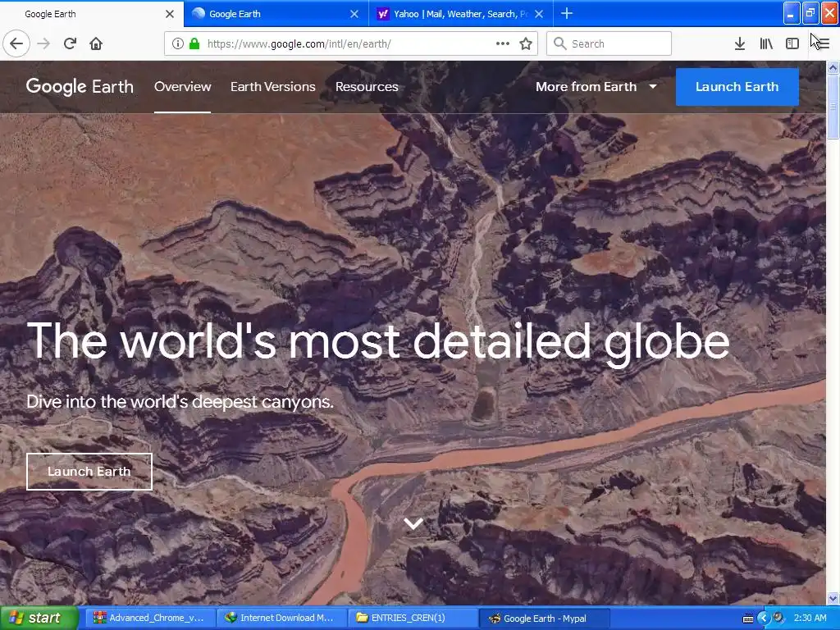Close the first Google Earth tab

click(x=170, y=14)
